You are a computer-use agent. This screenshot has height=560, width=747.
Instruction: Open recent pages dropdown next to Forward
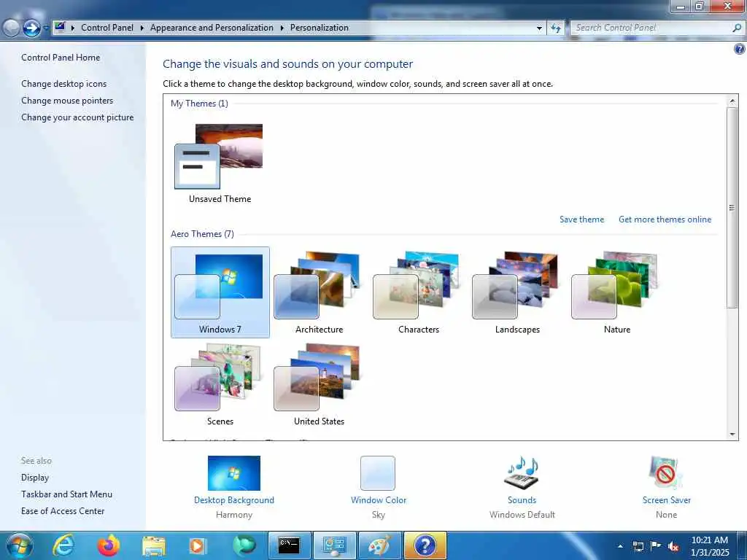tap(45, 28)
